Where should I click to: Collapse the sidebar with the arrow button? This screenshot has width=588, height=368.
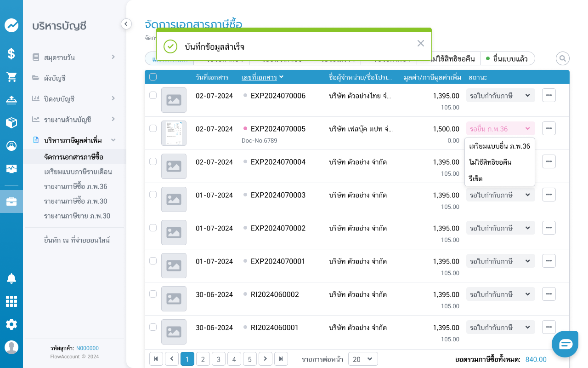pyautogui.click(x=126, y=24)
